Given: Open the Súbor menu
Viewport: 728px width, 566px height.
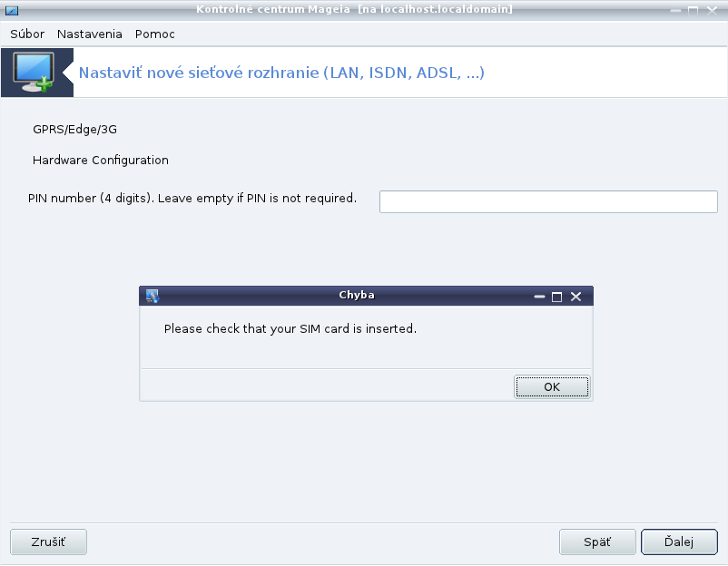Looking at the screenshot, I should pyautogui.click(x=27, y=34).
